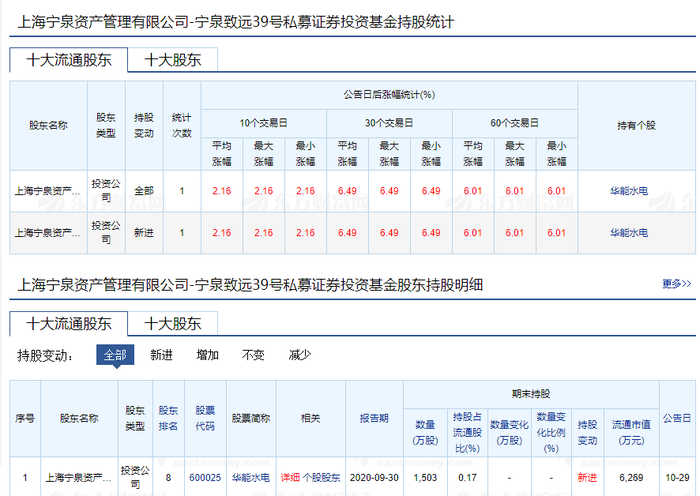The height and width of the screenshot is (496, 700).
Task: Switch to 十大股东 tab in top statistics section
Action: (x=173, y=60)
